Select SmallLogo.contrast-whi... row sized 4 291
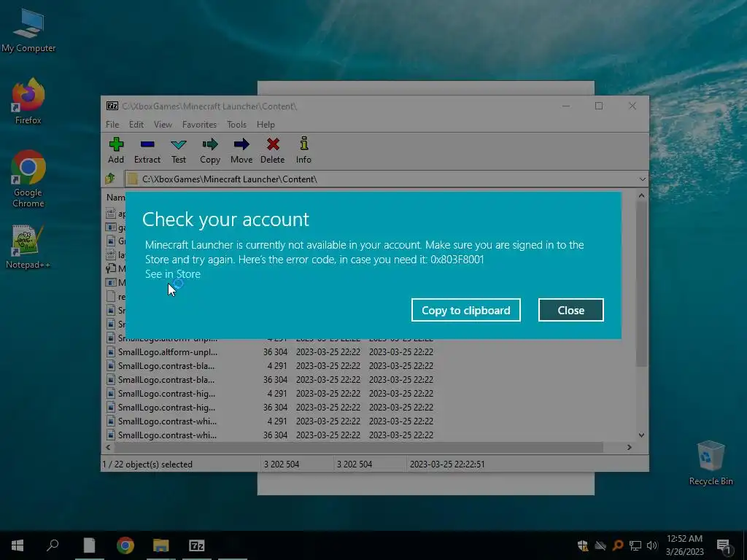The image size is (747, 560). point(270,421)
